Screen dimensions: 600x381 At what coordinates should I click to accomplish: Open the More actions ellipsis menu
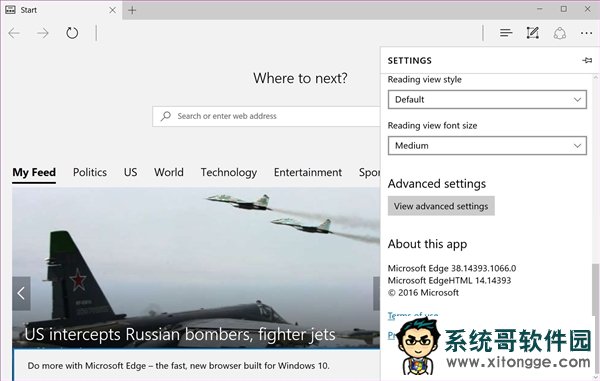point(586,33)
